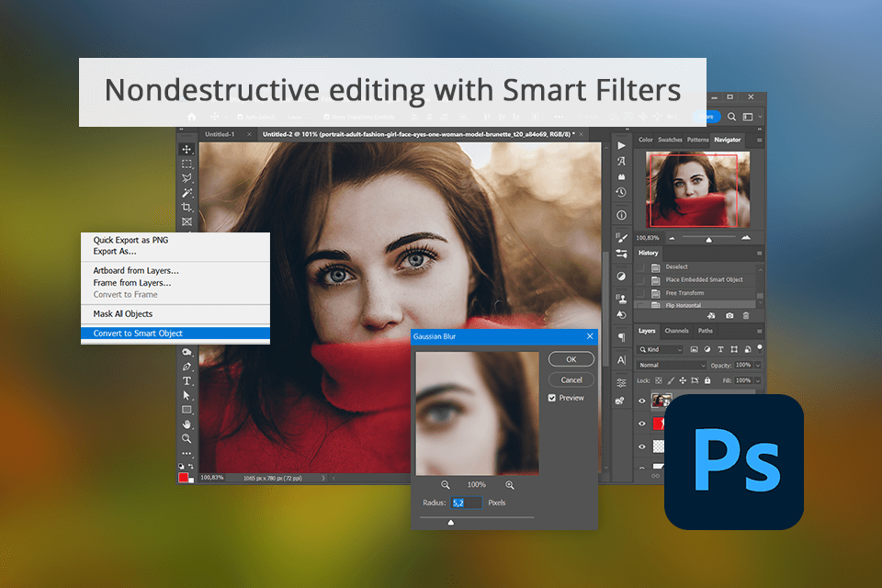882x588 pixels.
Task: Confirm Gaussian Blur with OK
Action: click(x=571, y=359)
